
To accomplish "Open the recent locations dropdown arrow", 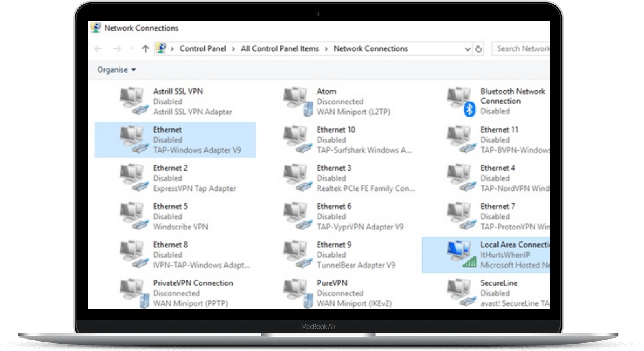I will point(132,49).
